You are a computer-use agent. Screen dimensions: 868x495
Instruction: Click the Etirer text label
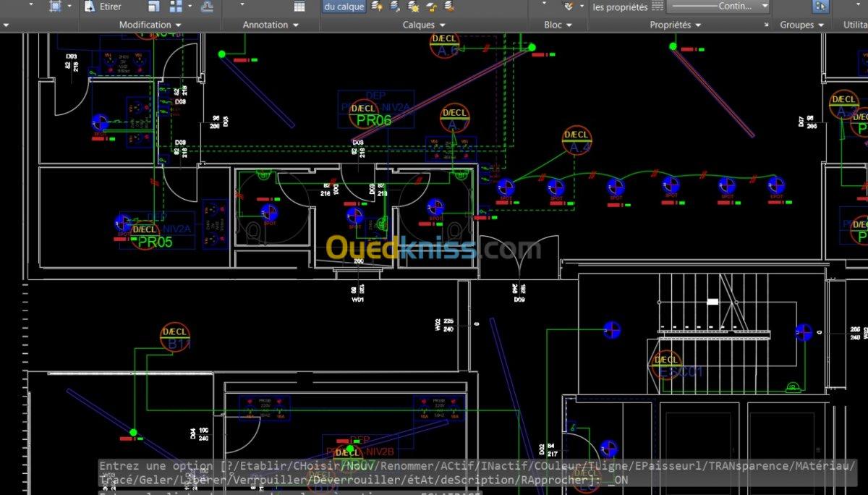pyautogui.click(x=111, y=7)
